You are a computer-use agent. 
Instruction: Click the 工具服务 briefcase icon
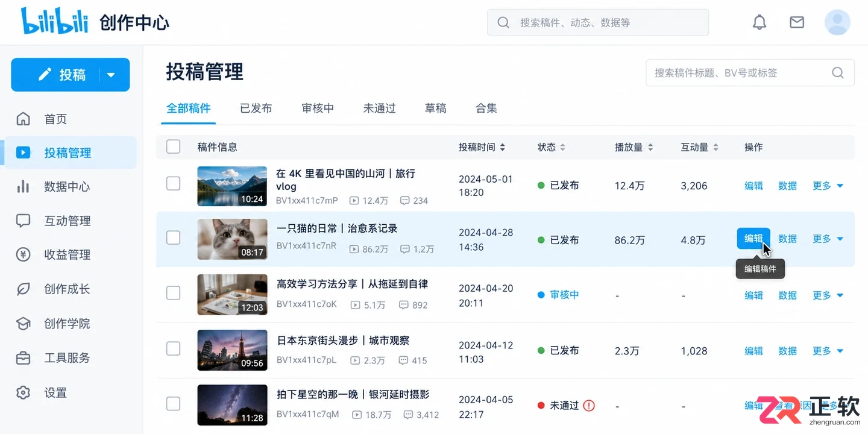coord(23,358)
